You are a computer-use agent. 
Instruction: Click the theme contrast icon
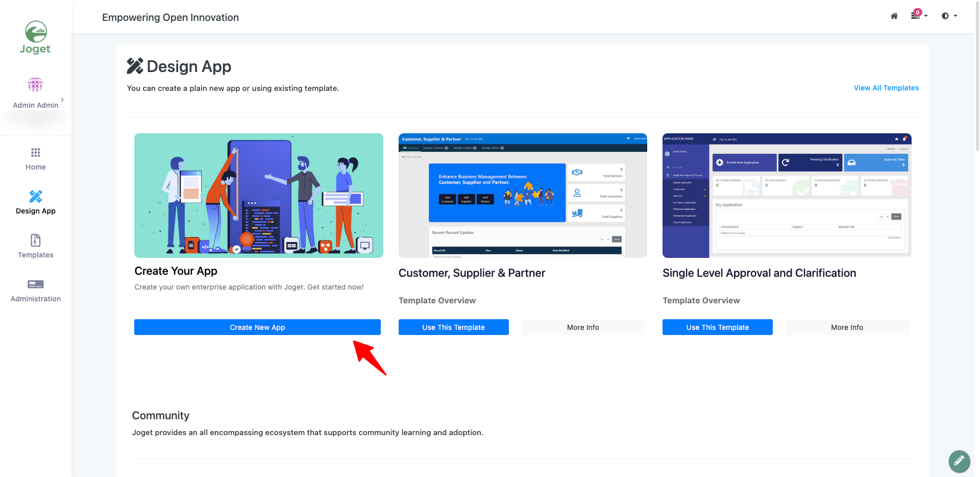[945, 16]
